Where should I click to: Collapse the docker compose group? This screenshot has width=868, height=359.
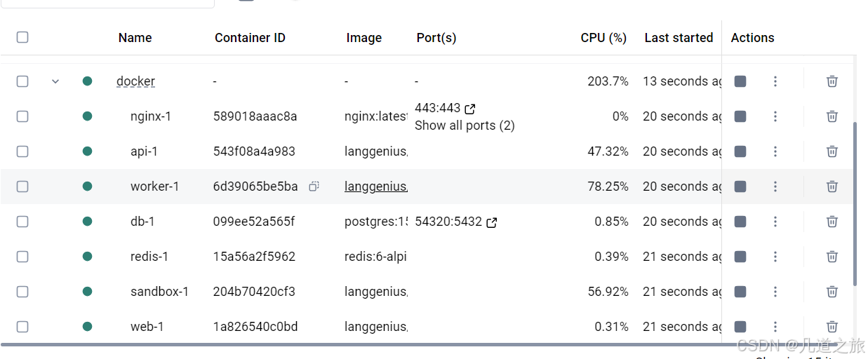click(55, 81)
